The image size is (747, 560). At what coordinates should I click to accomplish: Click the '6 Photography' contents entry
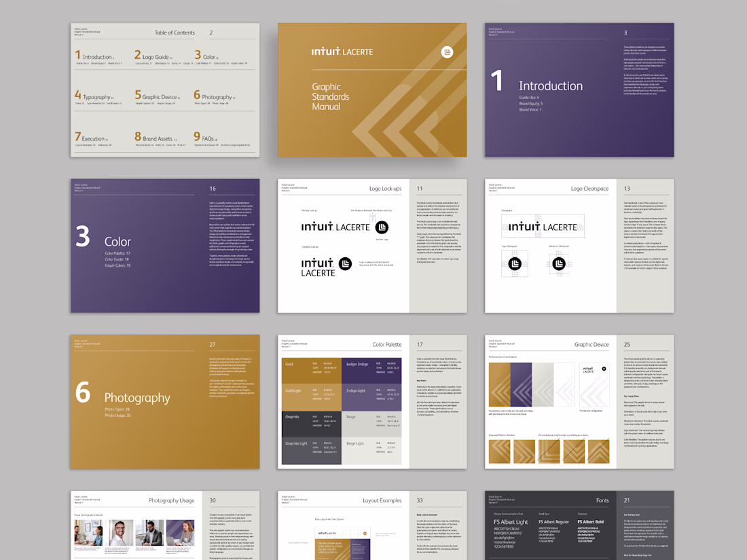pyautogui.click(x=214, y=96)
